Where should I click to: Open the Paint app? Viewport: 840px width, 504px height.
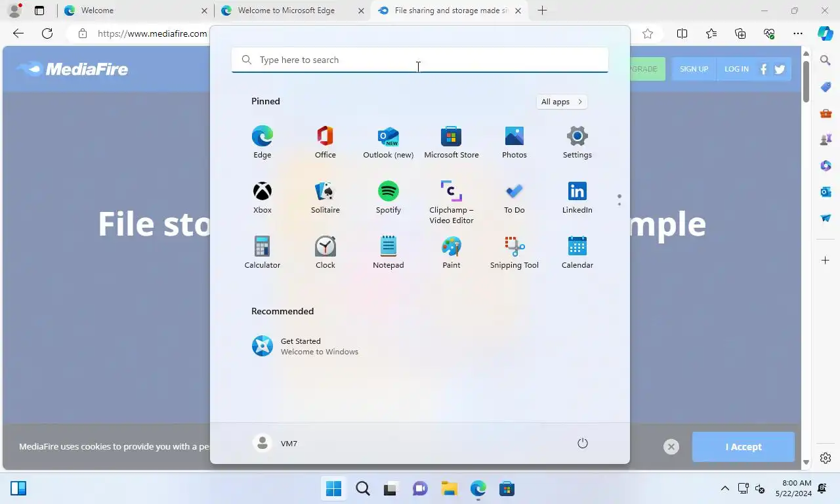(x=451, y=252)
